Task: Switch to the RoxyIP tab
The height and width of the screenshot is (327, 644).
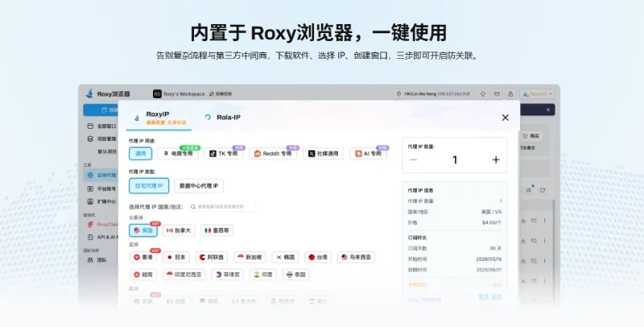Action: [x=159, y=118]
